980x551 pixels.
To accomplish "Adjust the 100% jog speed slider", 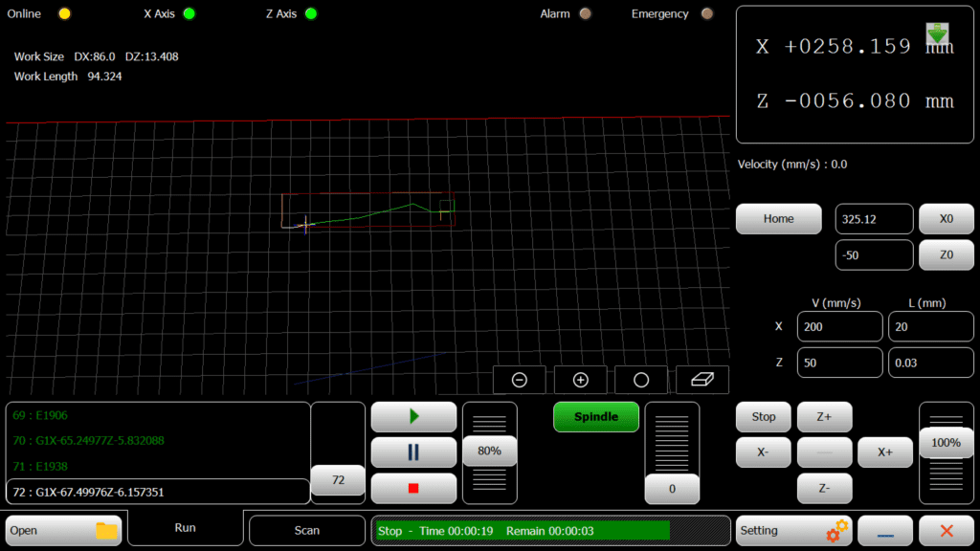I will tap(946, 443).
